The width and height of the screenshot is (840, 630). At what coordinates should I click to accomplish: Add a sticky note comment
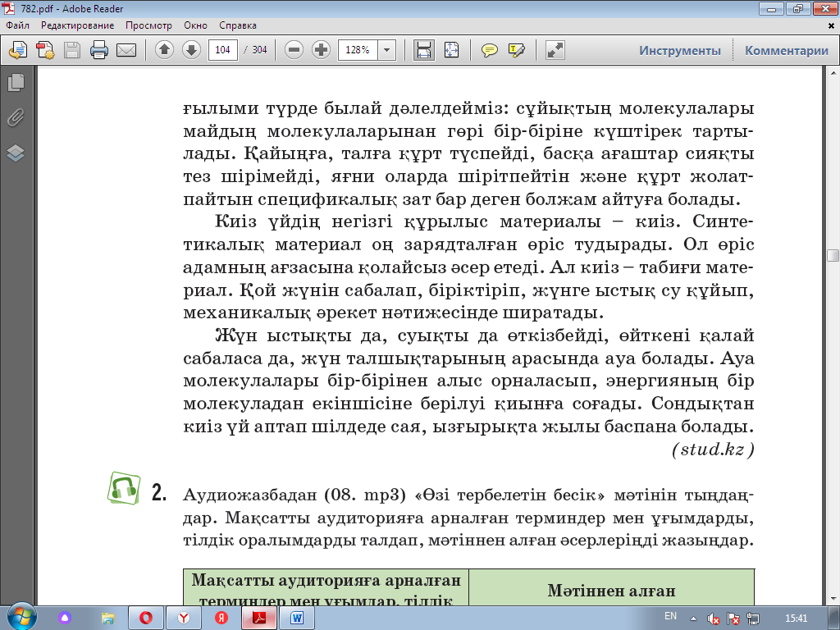489,50
